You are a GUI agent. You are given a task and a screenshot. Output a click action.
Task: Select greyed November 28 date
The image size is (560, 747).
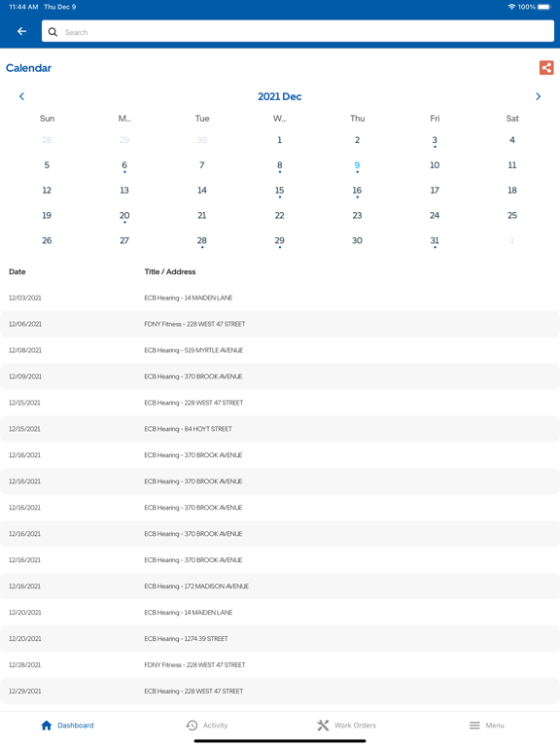47,140
